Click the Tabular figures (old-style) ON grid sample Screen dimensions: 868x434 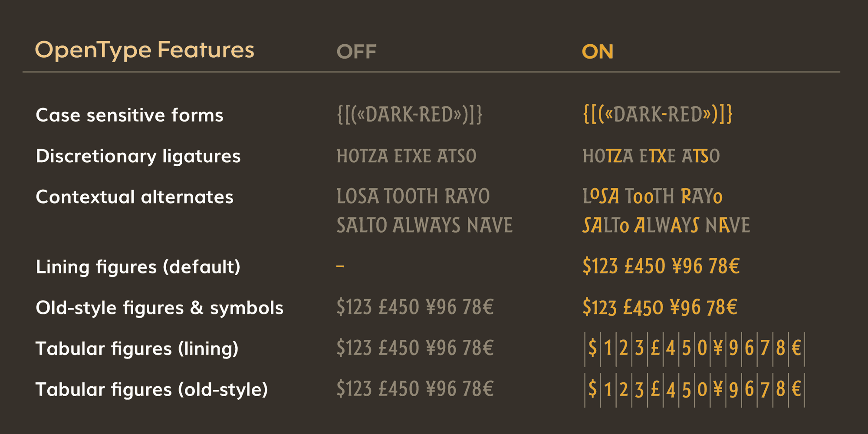694,389
